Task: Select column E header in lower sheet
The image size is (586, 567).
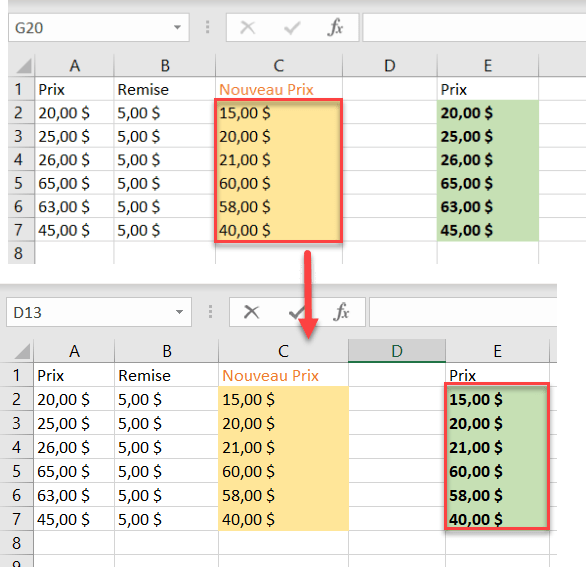Action: click(497, 351)
